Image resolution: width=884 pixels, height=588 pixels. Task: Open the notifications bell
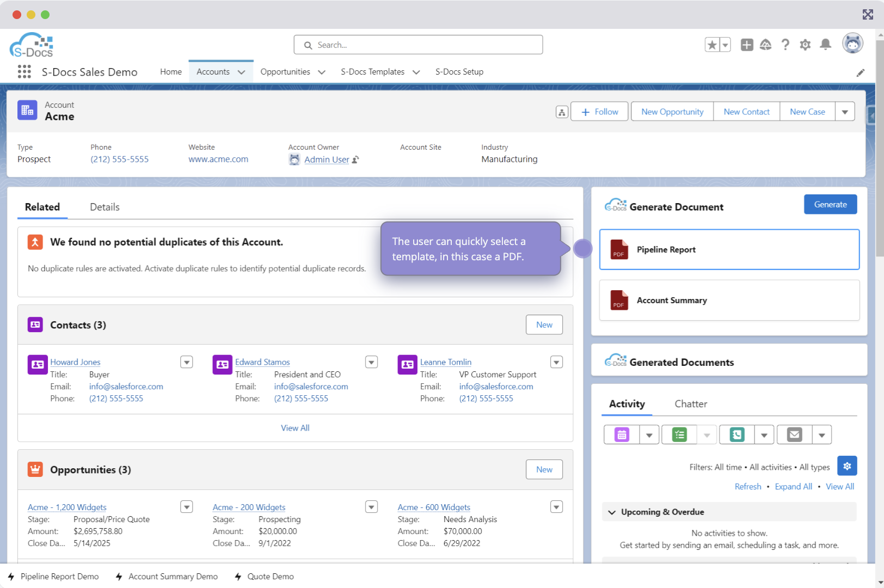click(825, 45)
